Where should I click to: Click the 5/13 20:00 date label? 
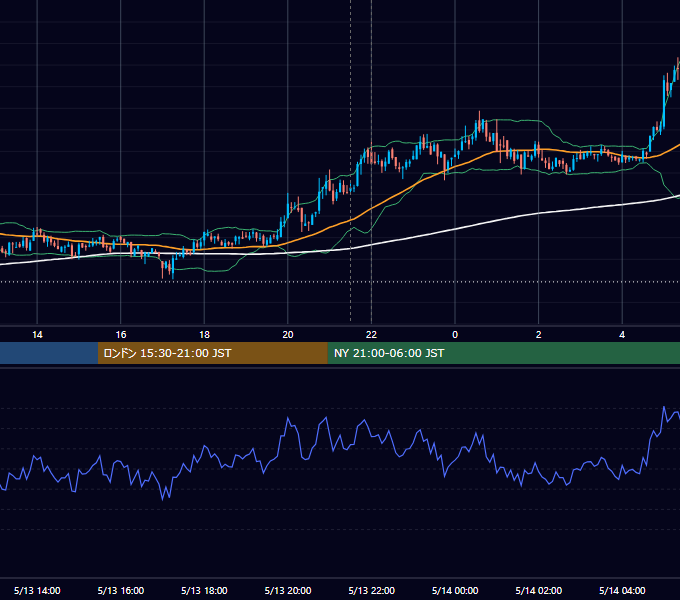click(288, 590)
